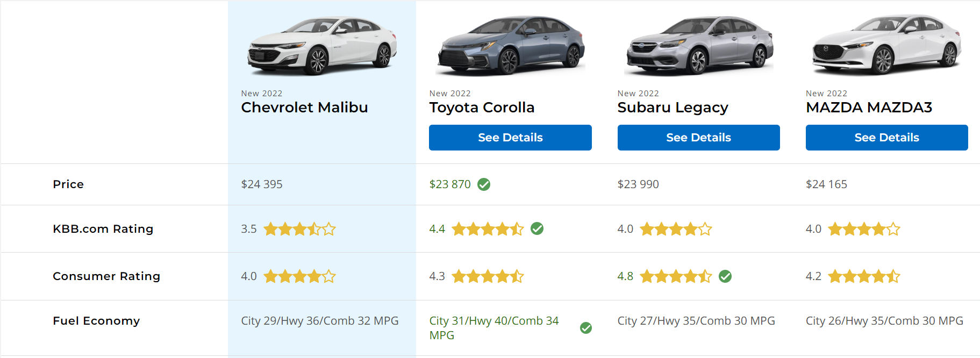Click green checkmark next to Corolla KBB rating
The height and width of the screenshot is (358, 980).
pos(537,228)
